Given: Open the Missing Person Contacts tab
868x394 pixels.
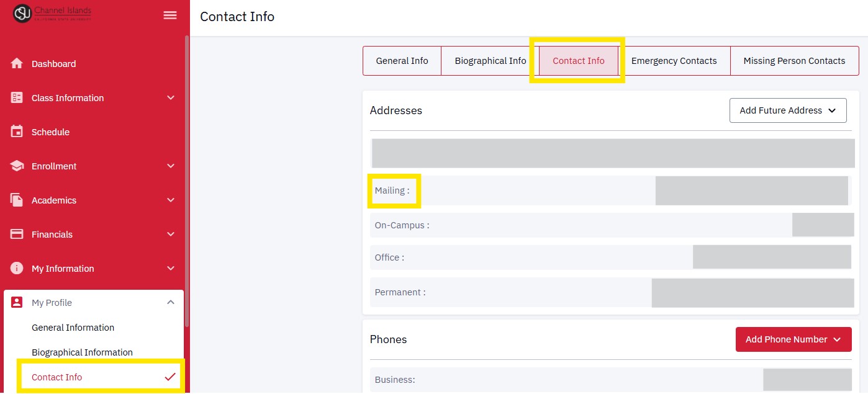Looking at the screenshot, I should [x=794, y=61].
